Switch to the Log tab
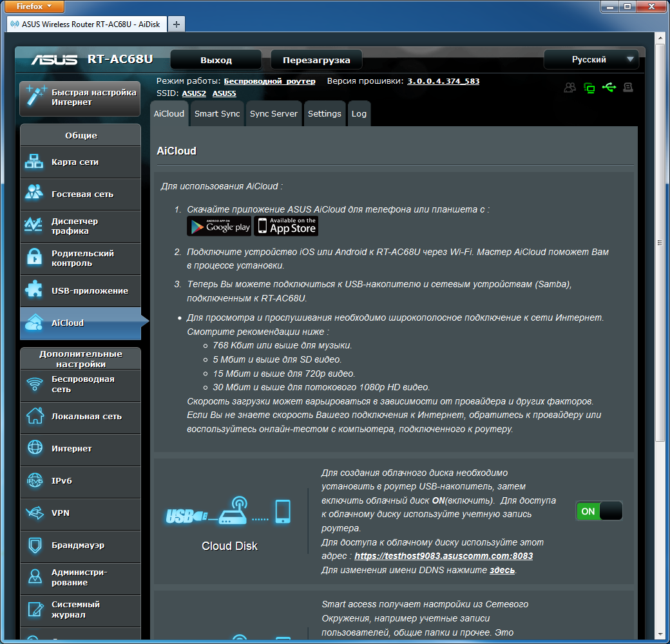The width and height of the screenshot is (670, 644). pos(359,113)
